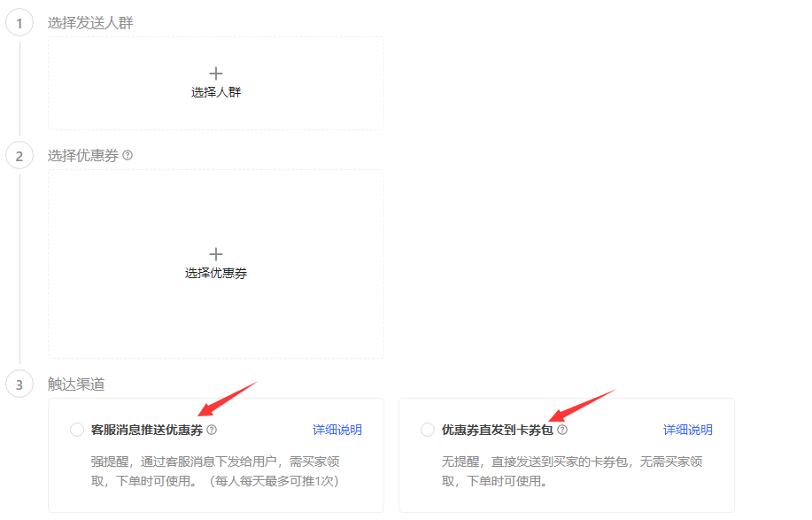
Task: Click the plus icon above 选择优惠券
Action: [216, 254]
